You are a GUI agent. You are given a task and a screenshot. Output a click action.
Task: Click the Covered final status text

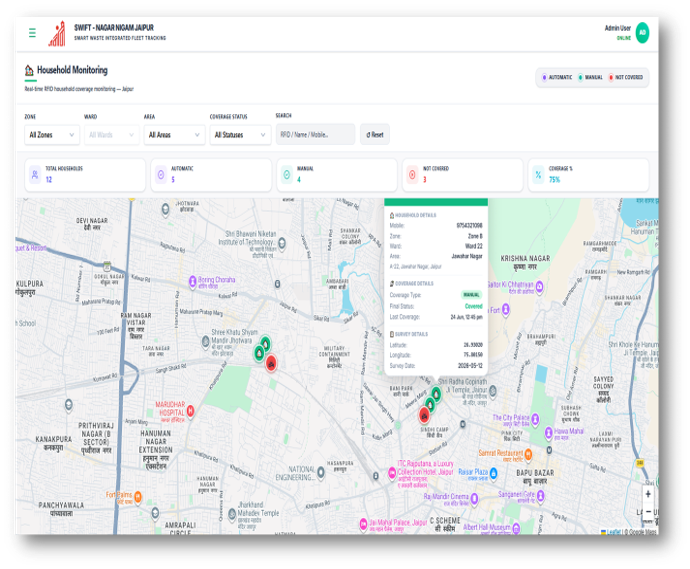pos(473,306)
